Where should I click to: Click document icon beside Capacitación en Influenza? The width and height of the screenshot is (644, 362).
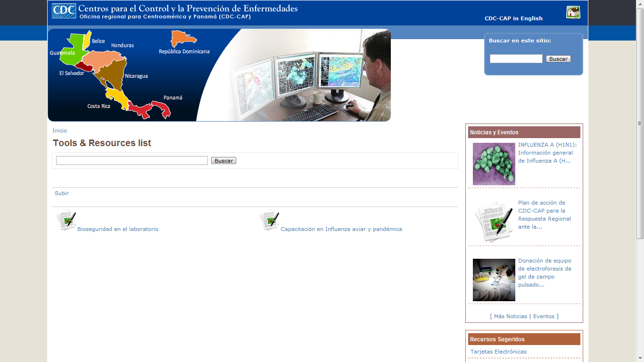(269, 220)
